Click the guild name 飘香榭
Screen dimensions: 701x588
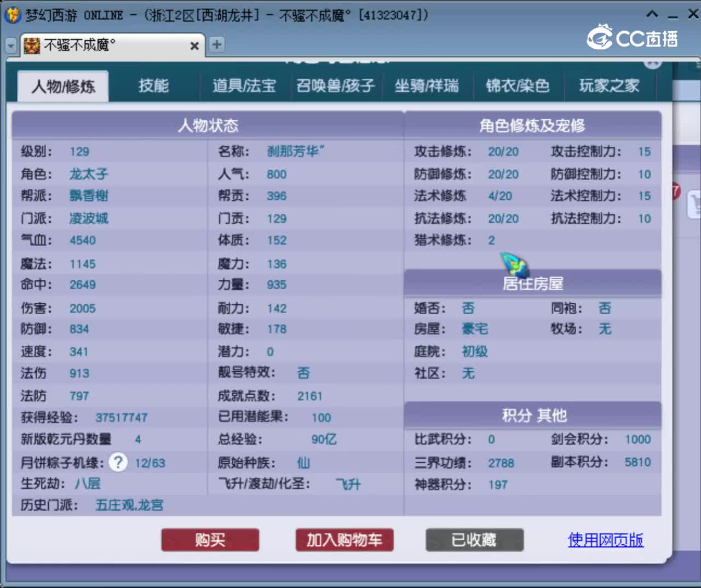click(89, 196)
